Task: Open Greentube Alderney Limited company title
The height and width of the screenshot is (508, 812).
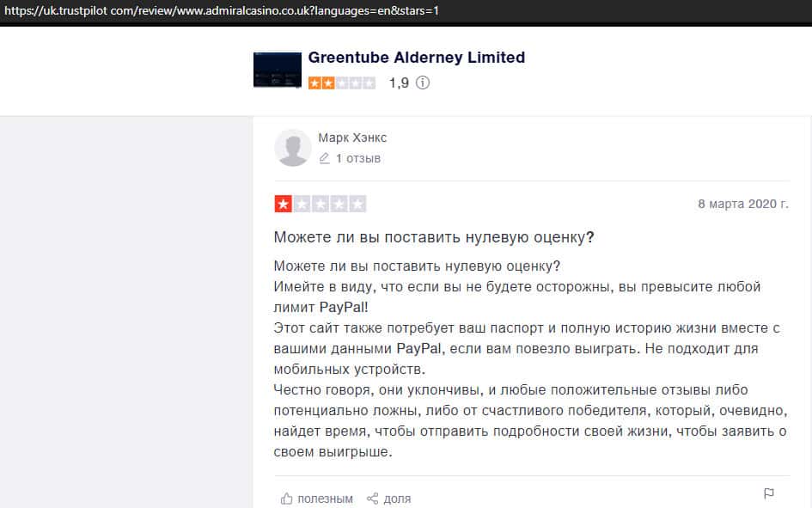Action: (417, 58)
